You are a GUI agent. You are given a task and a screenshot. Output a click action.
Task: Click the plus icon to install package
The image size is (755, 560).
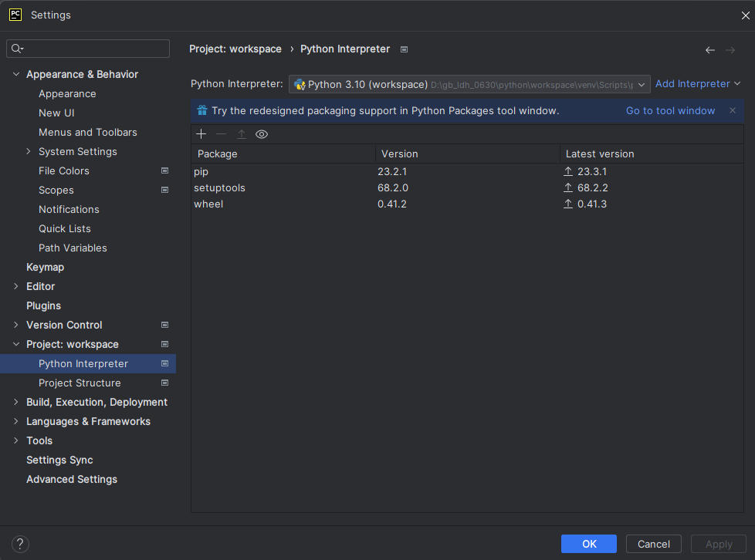pyautogui.click(x=201, y=134)
